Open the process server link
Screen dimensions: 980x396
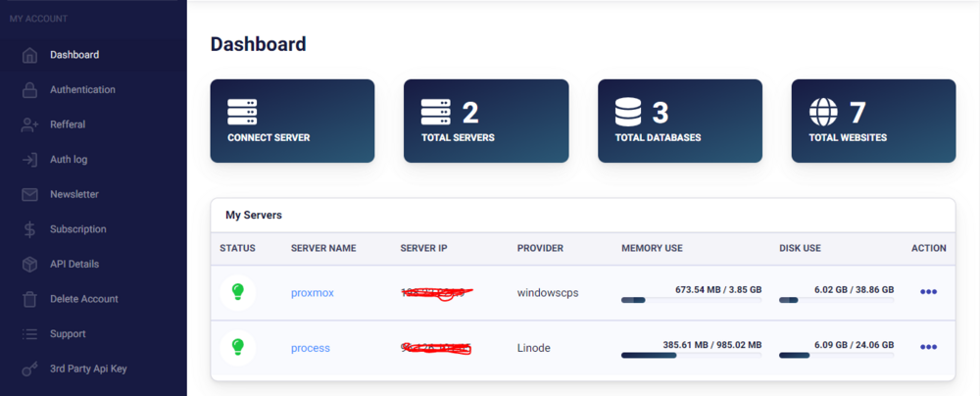coord(311,348)
